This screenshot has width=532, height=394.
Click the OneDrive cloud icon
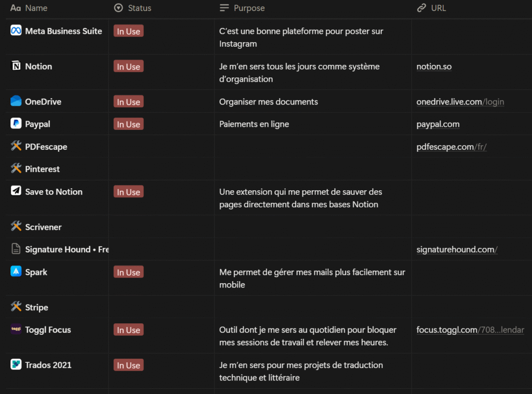15,101
